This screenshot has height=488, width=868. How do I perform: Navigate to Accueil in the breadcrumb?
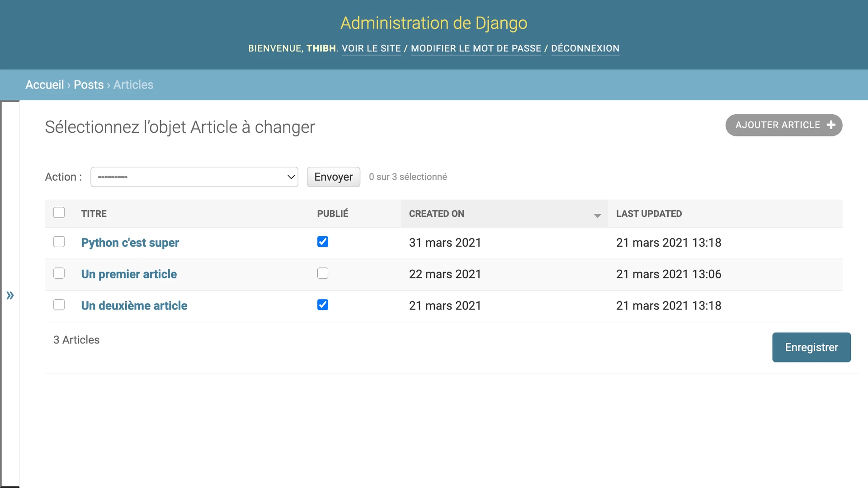tap(44, 84)
